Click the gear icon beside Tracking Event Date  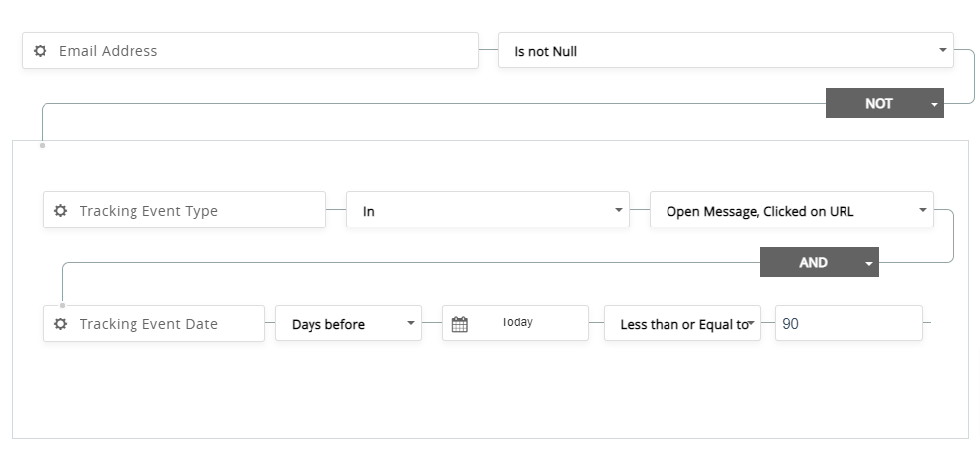tap(60, 324)
